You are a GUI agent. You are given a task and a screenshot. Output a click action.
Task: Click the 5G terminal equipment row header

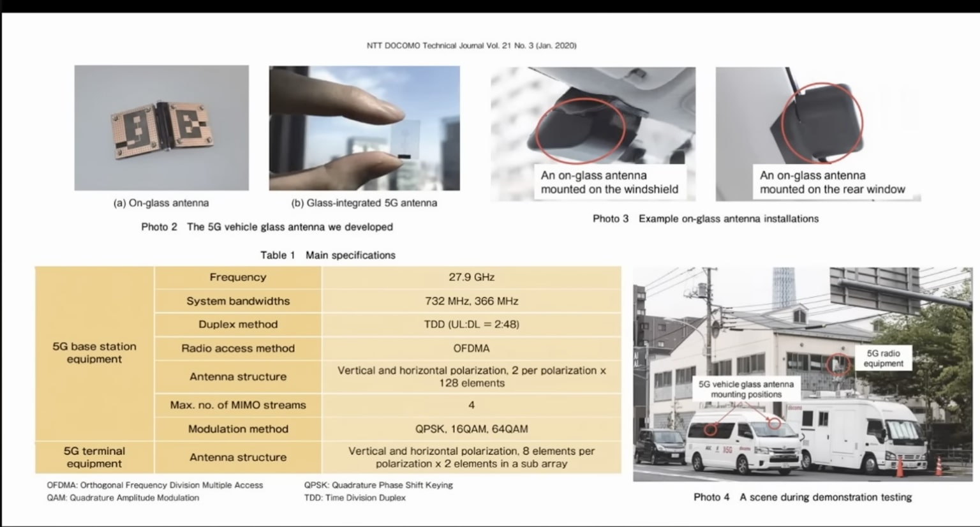(93, 457)
